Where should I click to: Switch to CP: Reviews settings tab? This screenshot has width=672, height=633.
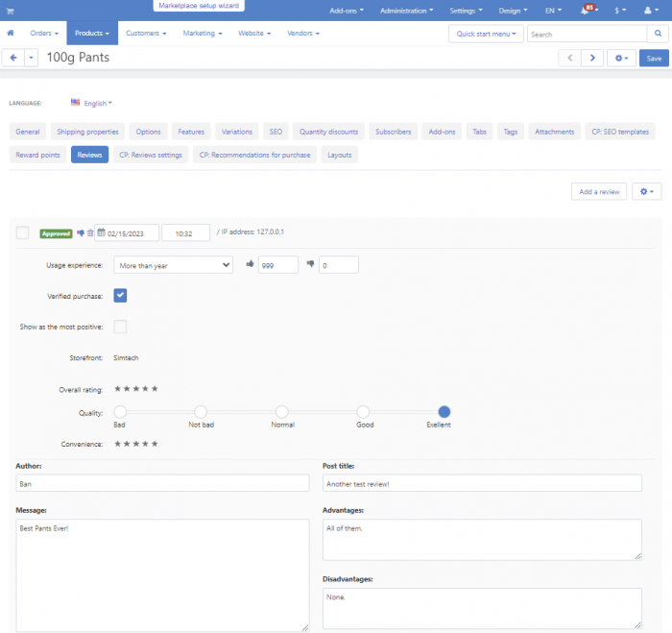[151, 155]
